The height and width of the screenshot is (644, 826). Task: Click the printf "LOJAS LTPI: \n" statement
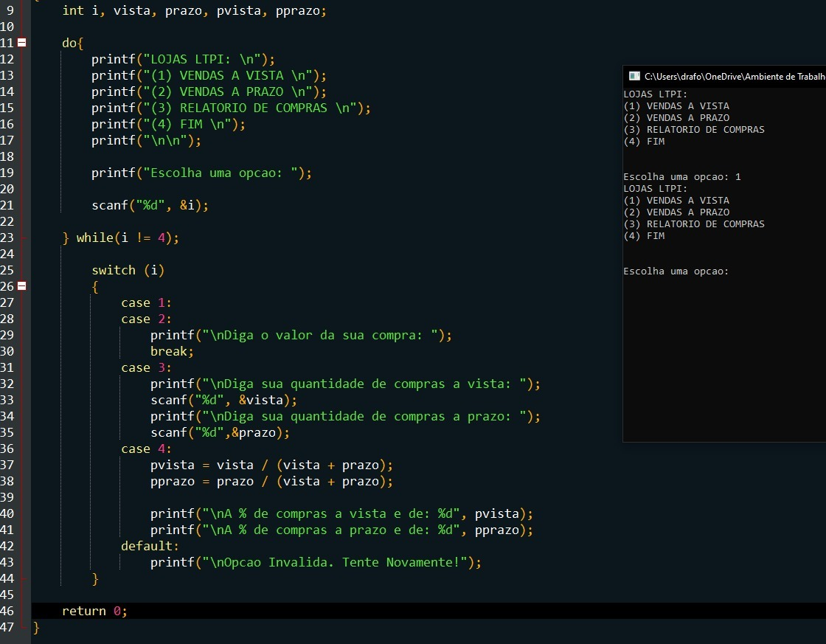[183, 59]
